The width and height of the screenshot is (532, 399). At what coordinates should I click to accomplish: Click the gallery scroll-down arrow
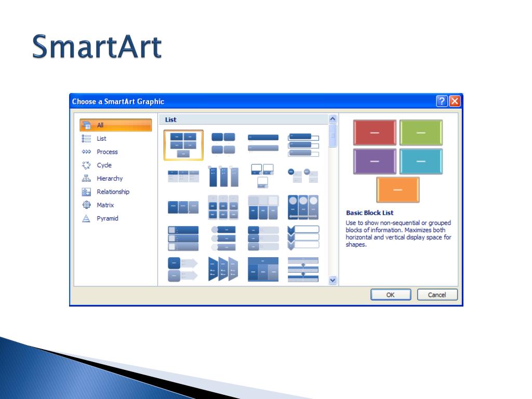pos(332,280)
